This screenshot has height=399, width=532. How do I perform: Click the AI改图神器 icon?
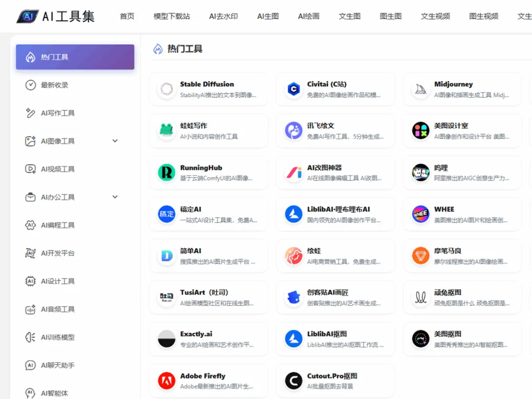click(294, 172)
